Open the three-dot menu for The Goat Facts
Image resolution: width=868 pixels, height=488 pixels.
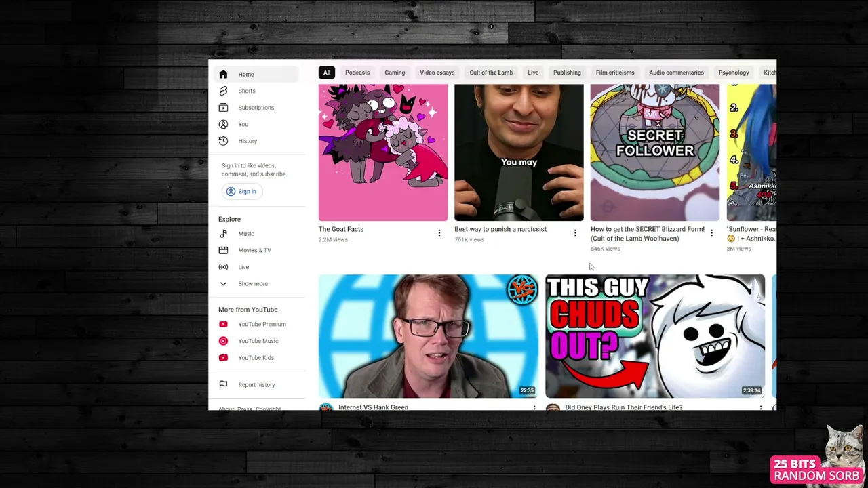click(x=439, y=233)
